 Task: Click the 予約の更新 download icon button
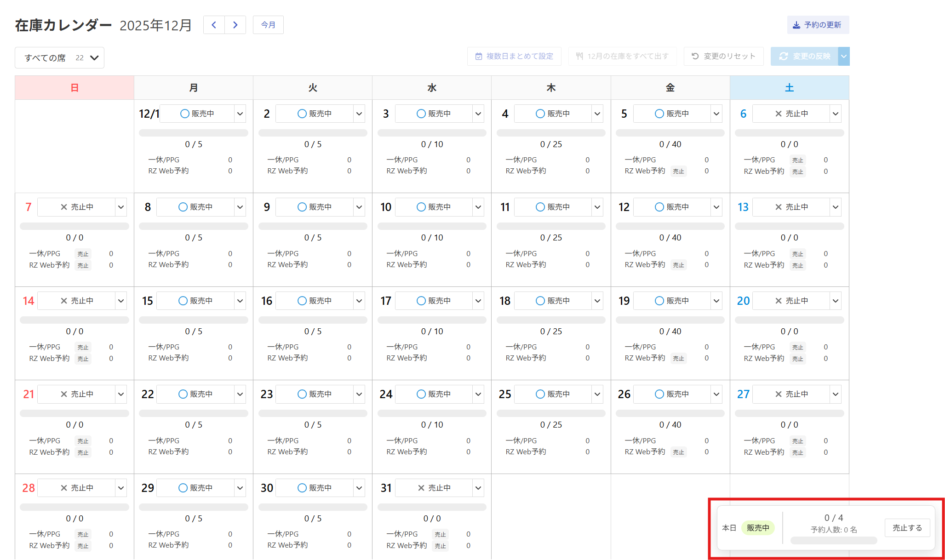coord(818,25)
